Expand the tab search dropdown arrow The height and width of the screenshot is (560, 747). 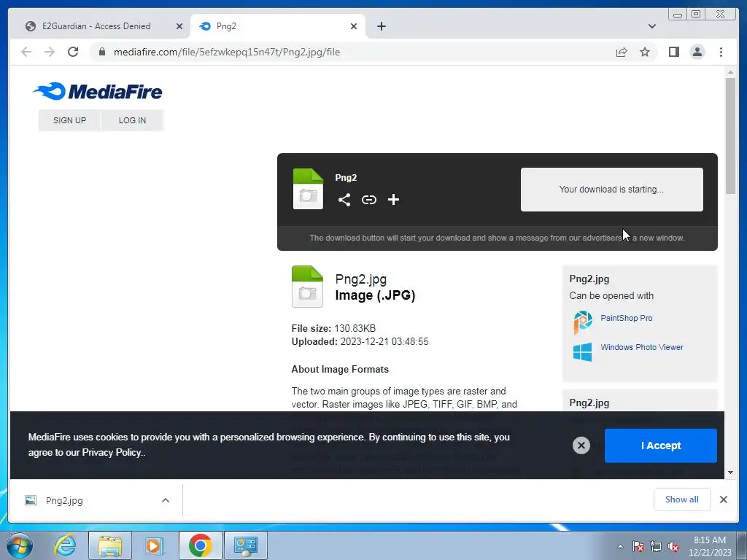point(651,26)
